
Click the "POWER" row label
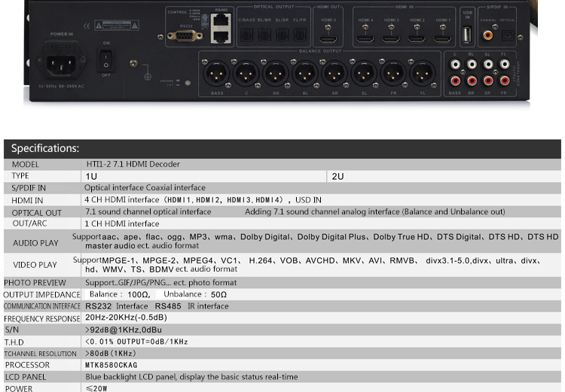[x=19, y=388]
